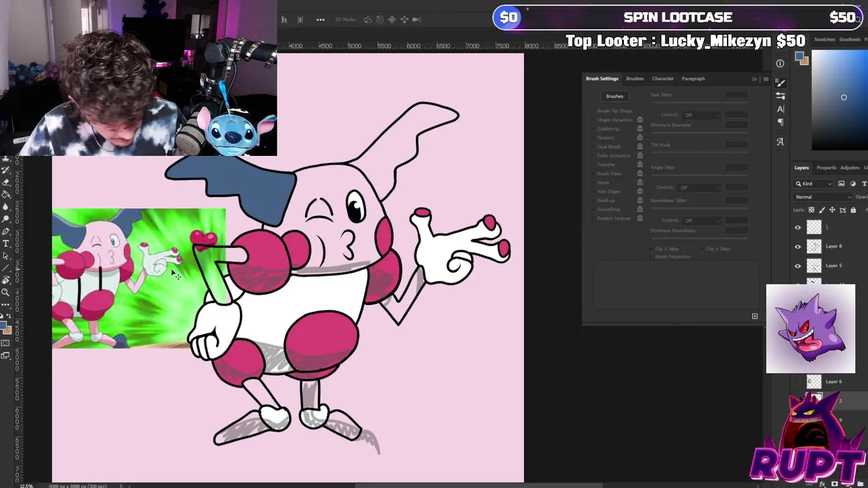Switch to the Swatches tab

click(825, 39)
